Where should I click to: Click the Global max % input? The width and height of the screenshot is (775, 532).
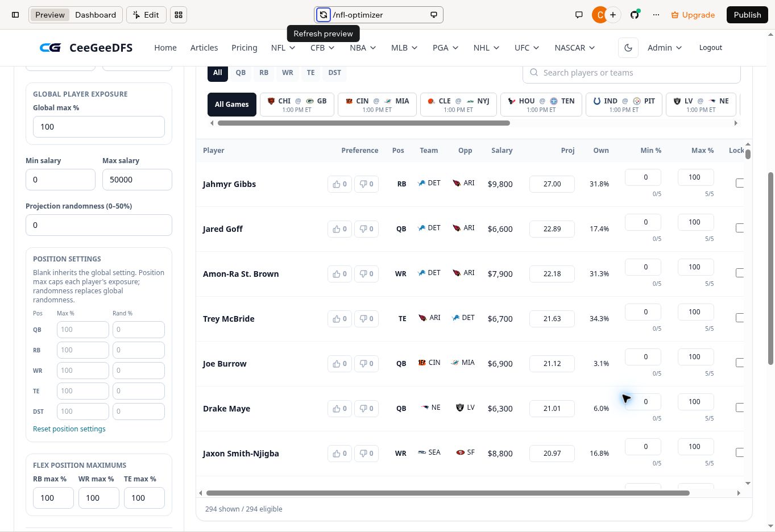point(99,127)
